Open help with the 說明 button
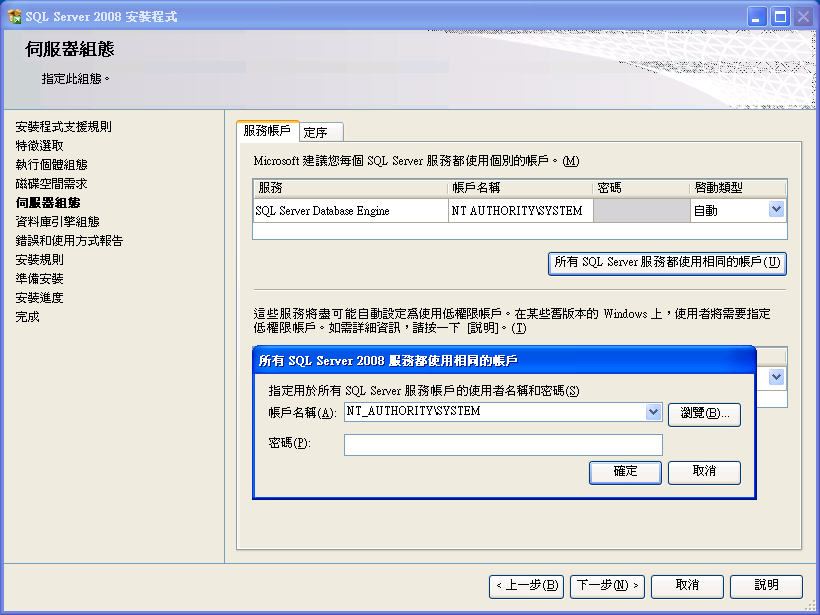The image size is (820, 615). (x=766, y=586)
